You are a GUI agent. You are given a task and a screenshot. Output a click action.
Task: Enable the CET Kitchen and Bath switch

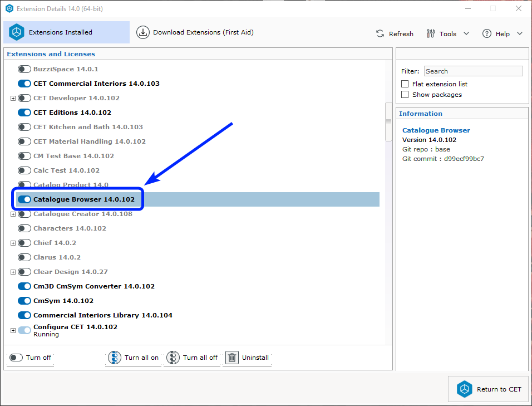pos(24,127)
